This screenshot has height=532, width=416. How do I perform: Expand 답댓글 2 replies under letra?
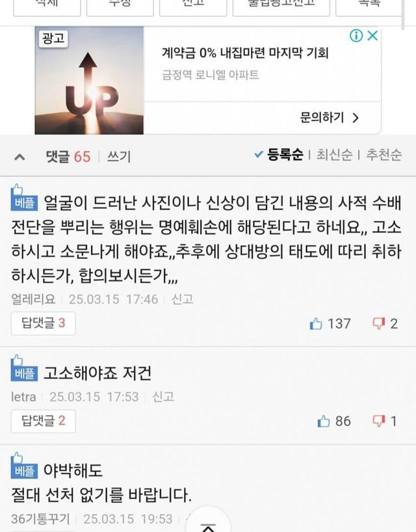pos(44,421)
